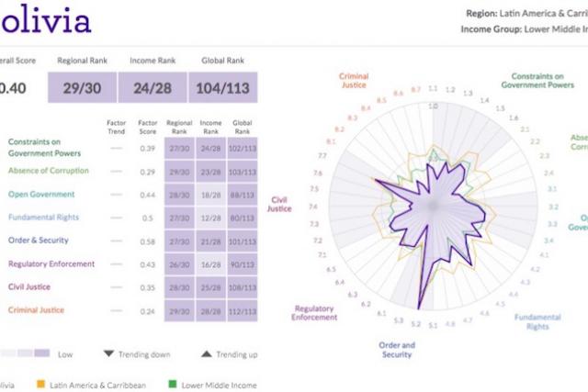Screen dimensions: 588x392
Task: Click the Factor Score column header
Action: click(147, 127)
